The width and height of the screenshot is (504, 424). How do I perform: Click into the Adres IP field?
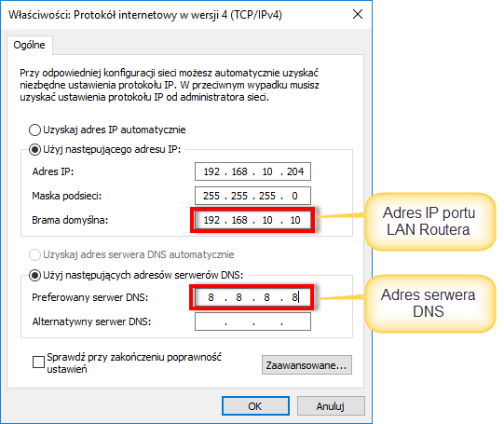click(252, 171)
